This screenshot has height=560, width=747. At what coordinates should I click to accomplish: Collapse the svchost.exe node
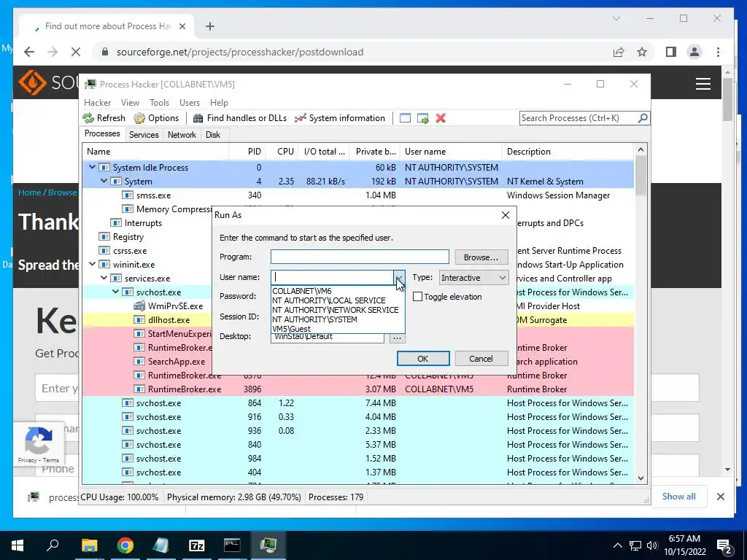[115, 292]
